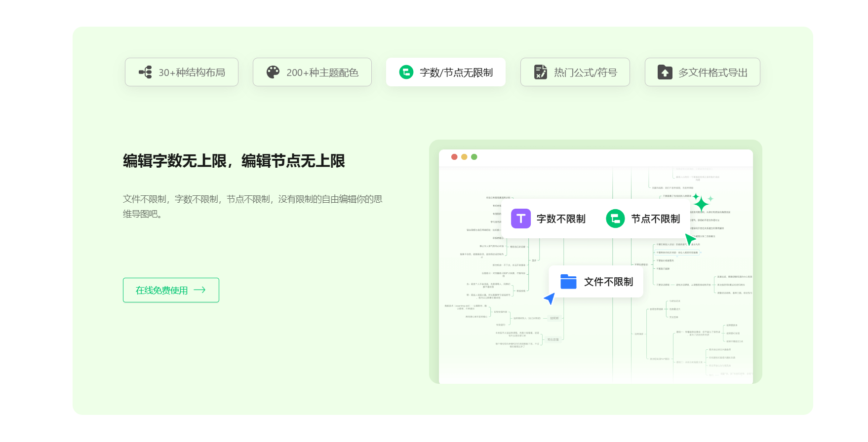
Task: Click the 文件不限制 card
Action: tap(596, 282)
